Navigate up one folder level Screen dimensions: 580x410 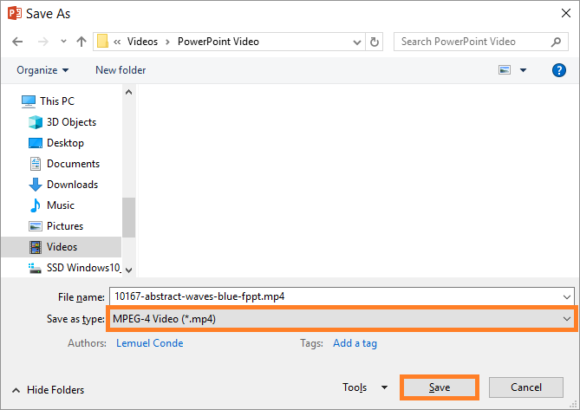click(81, 41)
